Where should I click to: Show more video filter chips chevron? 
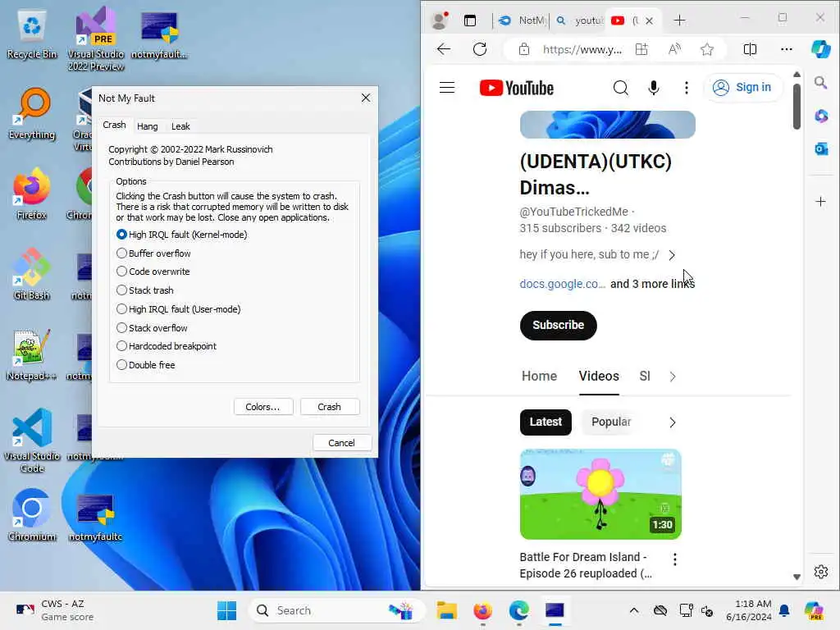673,422
